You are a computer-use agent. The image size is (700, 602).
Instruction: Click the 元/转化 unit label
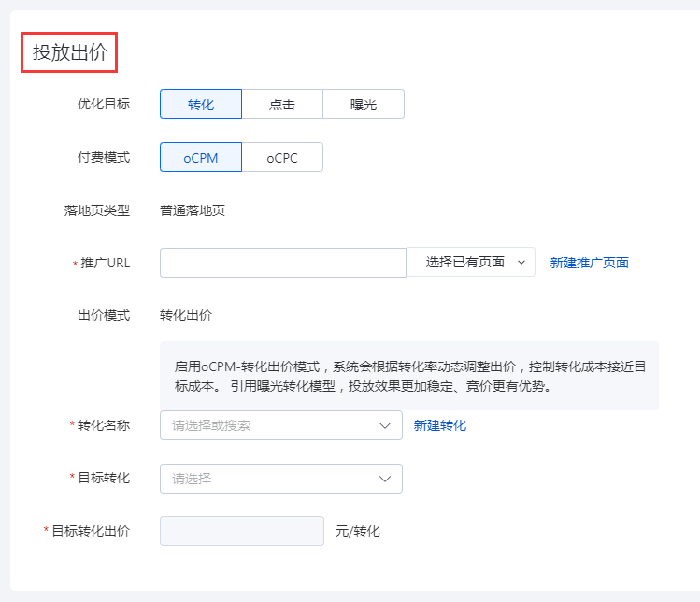coord(358,531)
